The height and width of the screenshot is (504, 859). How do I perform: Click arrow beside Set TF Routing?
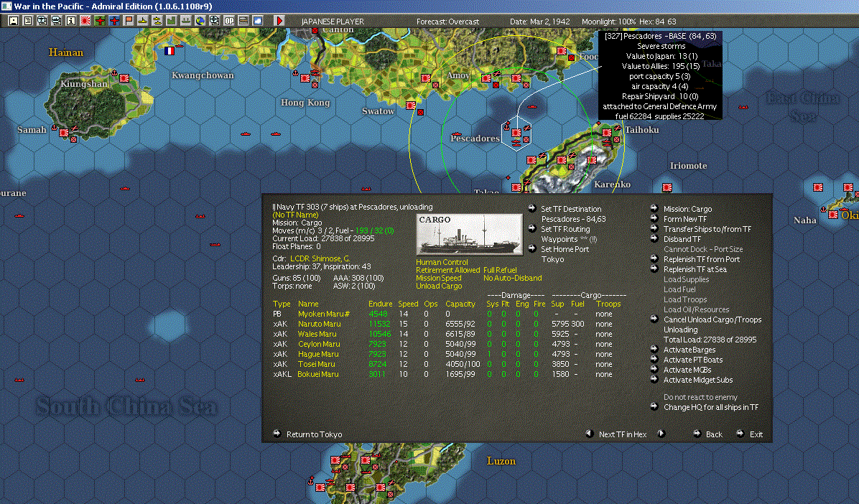tap(532, 228)
